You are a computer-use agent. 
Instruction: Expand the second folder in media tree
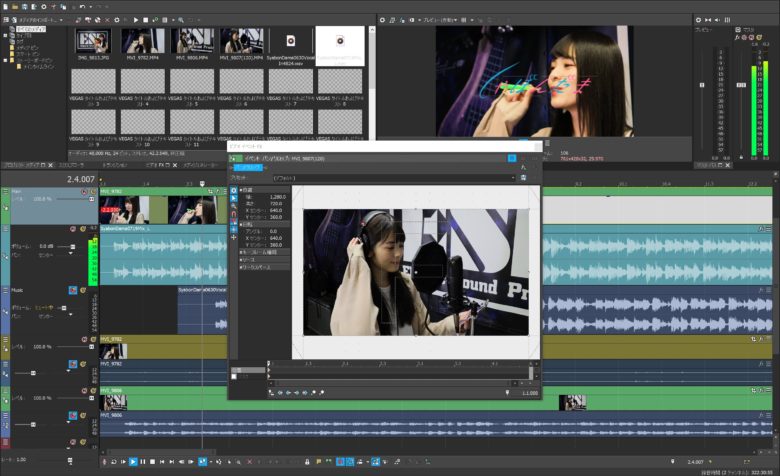coord(5,35)
